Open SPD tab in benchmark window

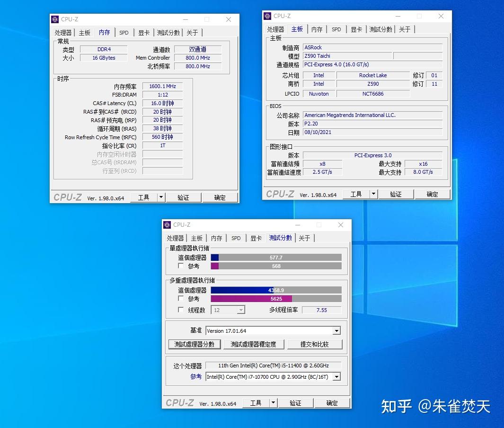[236, 238]
